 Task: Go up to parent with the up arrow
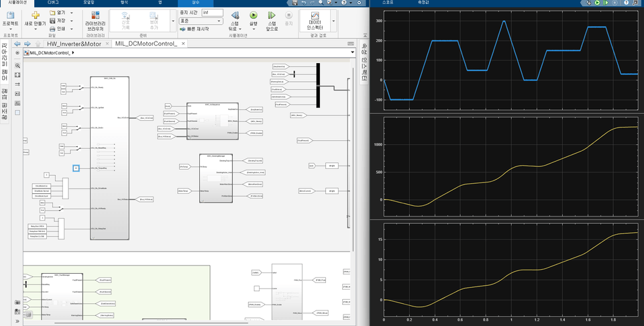coord(38,44)
